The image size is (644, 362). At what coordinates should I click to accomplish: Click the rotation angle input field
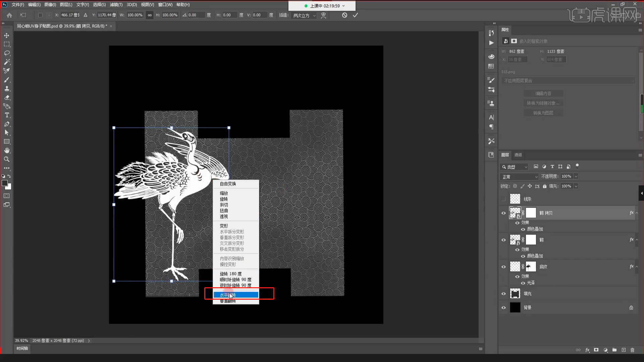196,15
